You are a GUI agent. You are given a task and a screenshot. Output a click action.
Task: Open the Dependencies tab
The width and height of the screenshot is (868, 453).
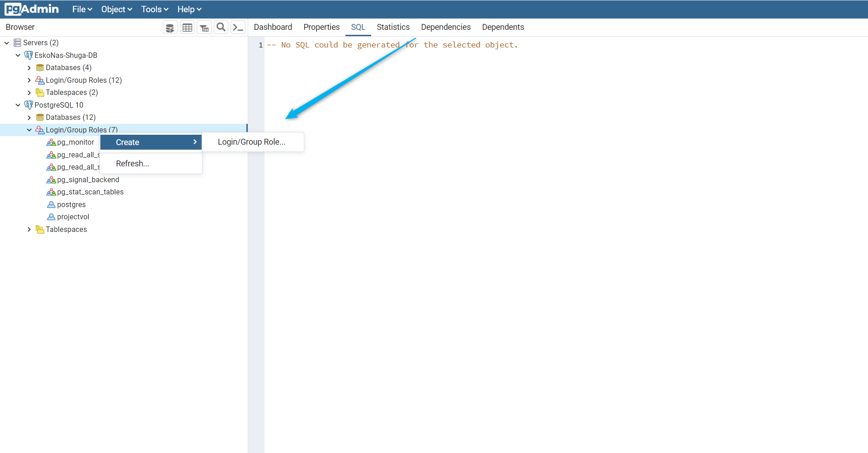[x=446, y=27]
